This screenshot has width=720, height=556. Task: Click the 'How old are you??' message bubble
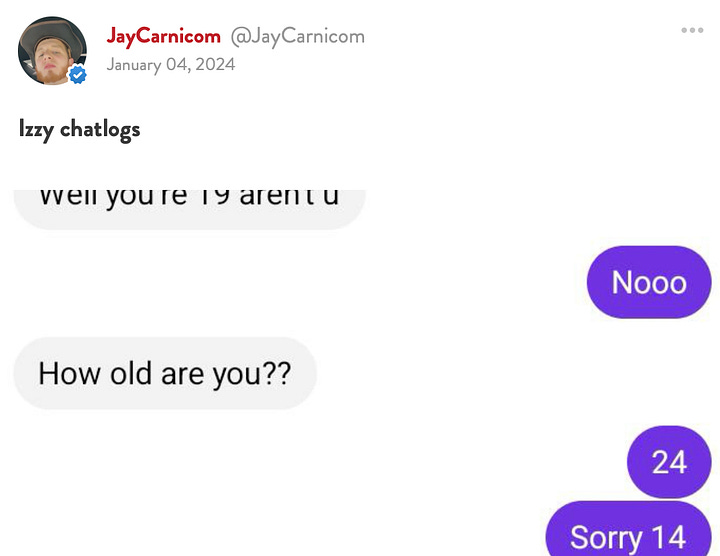165,373
